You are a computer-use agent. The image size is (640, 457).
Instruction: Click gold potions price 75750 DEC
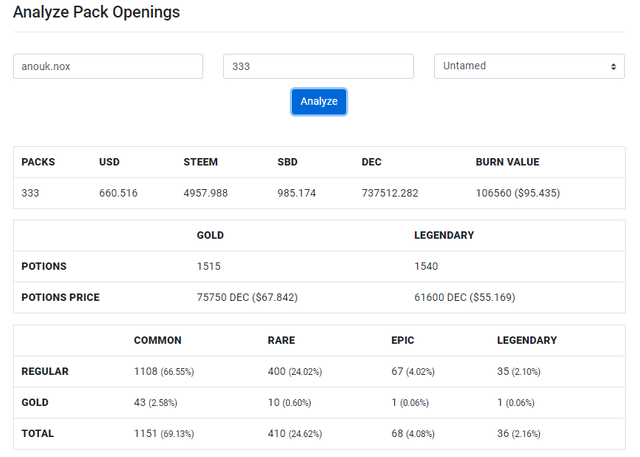(x=247, y=297)
